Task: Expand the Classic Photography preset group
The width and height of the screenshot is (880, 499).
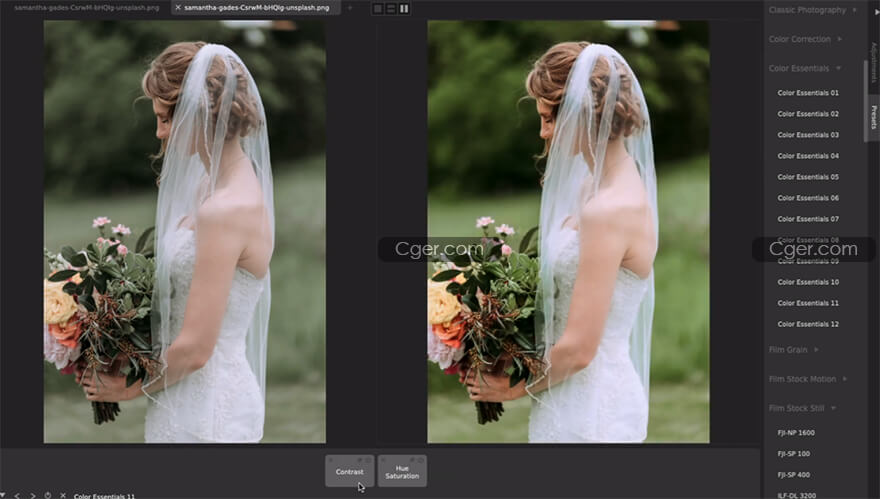Action: 806,10
